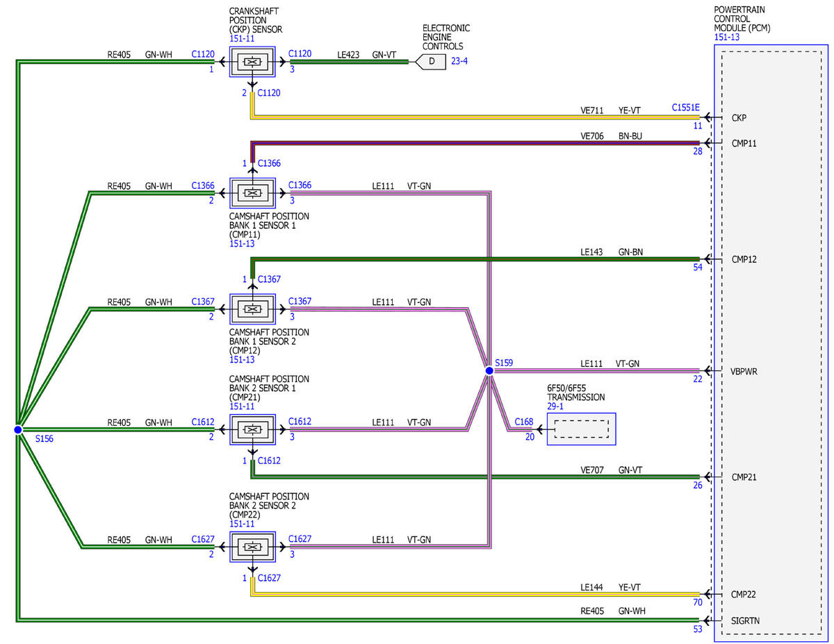Select splice point S159 blue dot
This screenshot has height=644, width=834.
point(489,371)
